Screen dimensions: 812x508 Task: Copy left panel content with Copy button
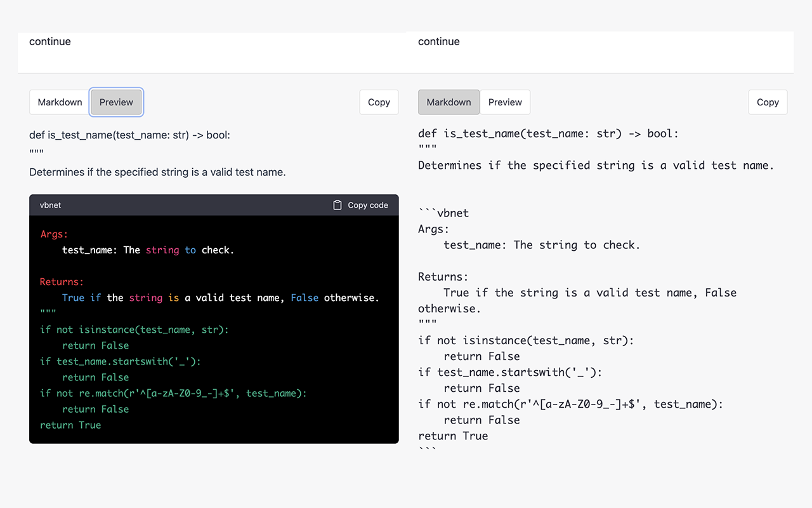click(x=379, y=102)
